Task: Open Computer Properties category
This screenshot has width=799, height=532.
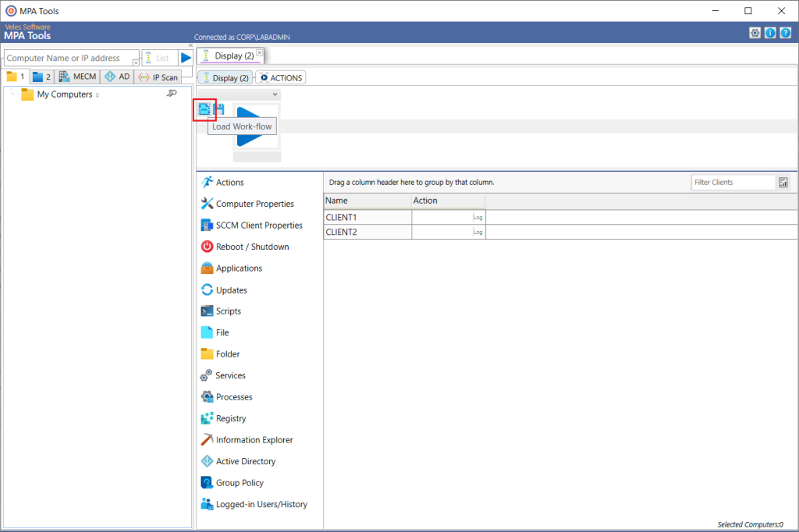Action: coord(247,204)
